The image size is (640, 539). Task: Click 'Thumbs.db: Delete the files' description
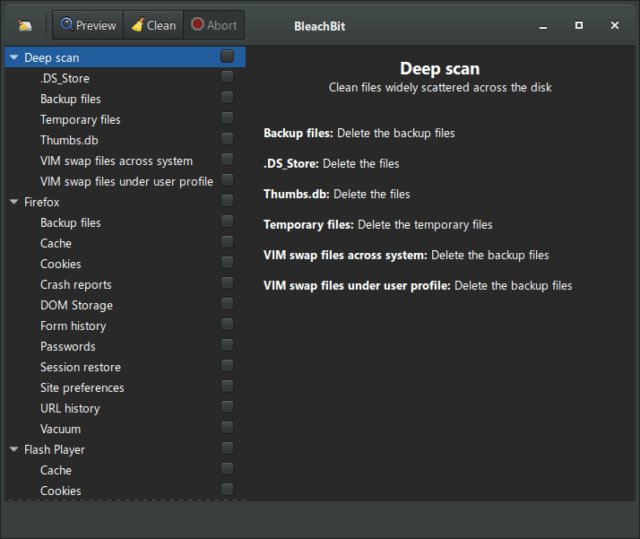click(x=337, y=194)
